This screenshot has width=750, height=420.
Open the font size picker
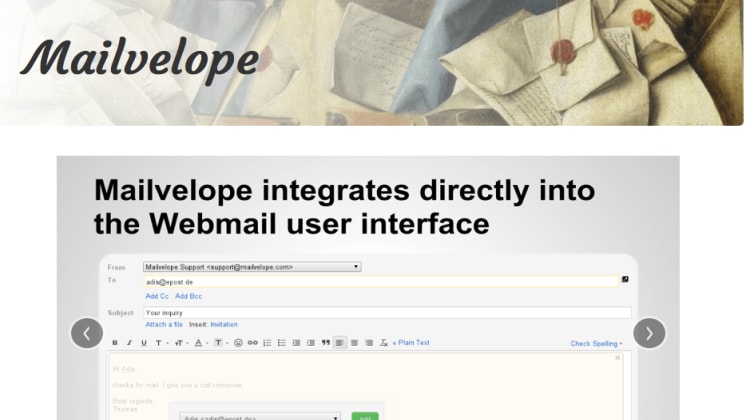click(181, 343)
